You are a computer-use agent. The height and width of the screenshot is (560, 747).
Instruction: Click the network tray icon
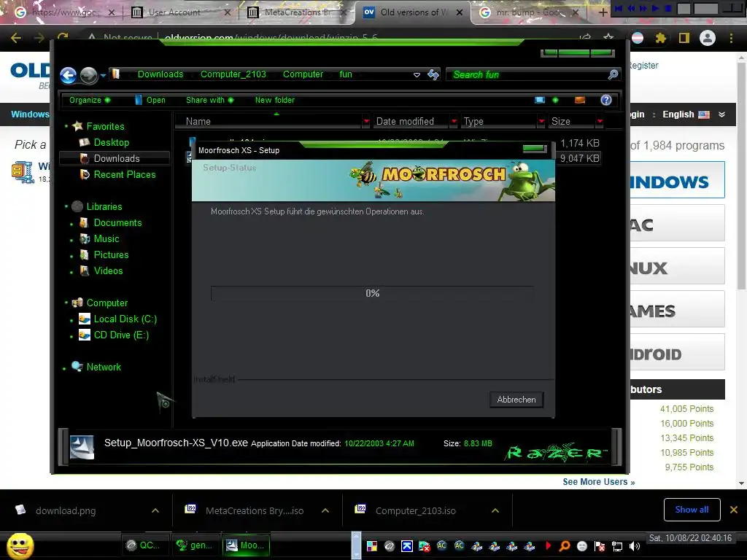click(x=617, y=546)
